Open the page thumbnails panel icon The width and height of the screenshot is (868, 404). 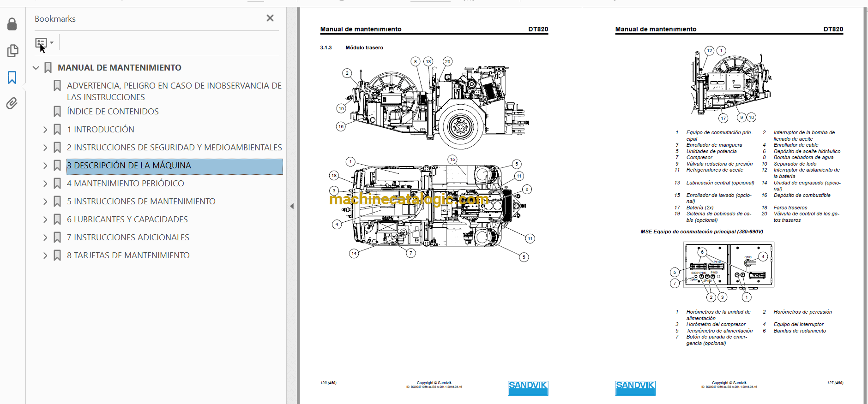pyautogui.click(x=12, y=51)
